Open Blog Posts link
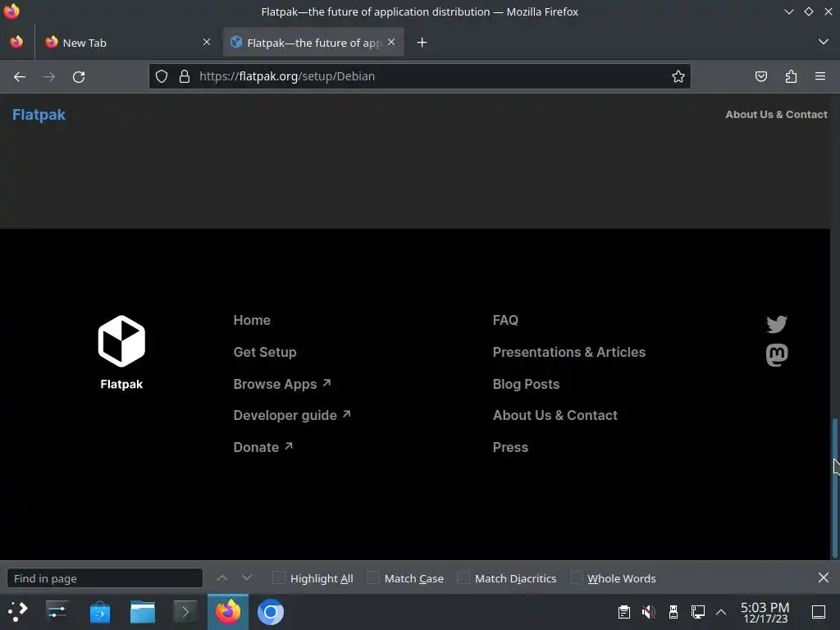 click(x=526, y=384)
